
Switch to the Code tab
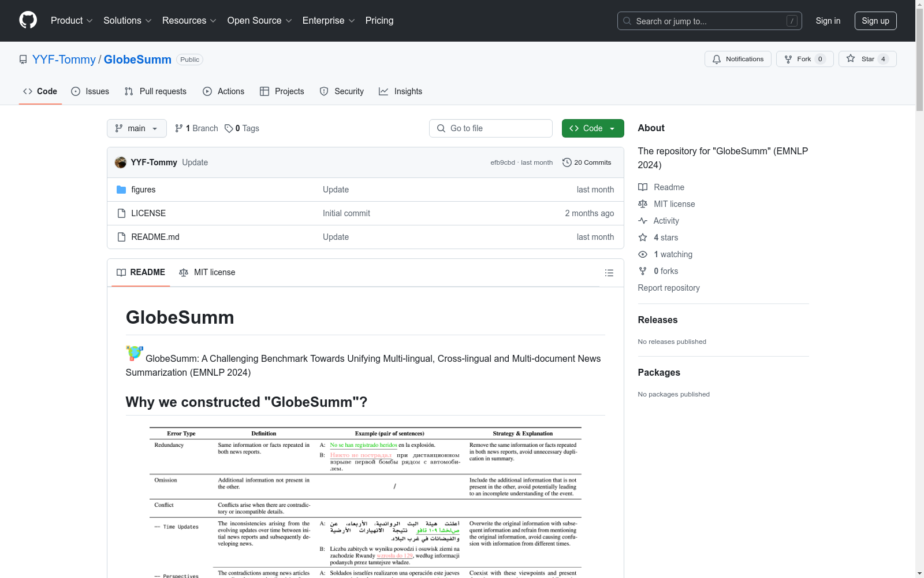click(40, 91)
